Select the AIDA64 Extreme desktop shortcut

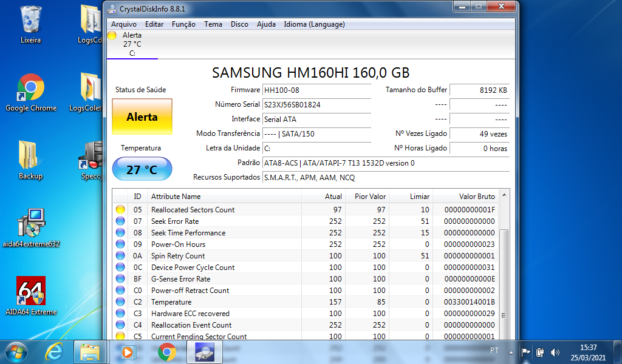point(31,296)
